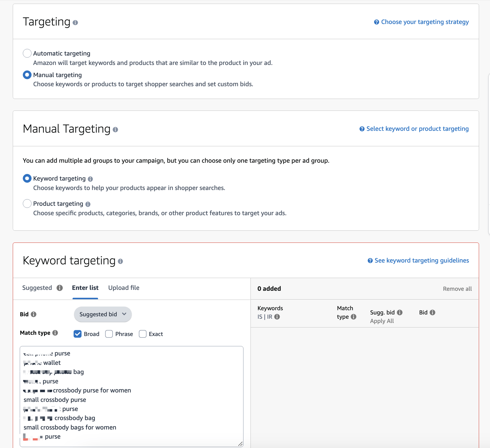490x448 pixels.
Task: Click info icon next to IS | IR
Action: click(x=277, y=317)
